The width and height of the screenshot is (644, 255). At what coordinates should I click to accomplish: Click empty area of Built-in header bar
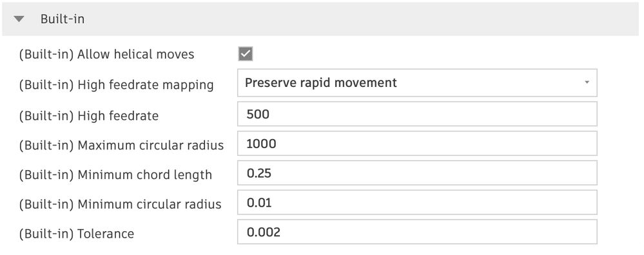(362, 19)
